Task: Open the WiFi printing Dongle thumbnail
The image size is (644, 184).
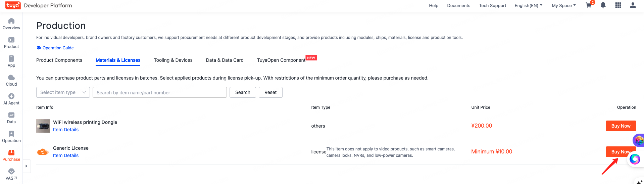Action: pyautogui.click(x=43, y=126)
